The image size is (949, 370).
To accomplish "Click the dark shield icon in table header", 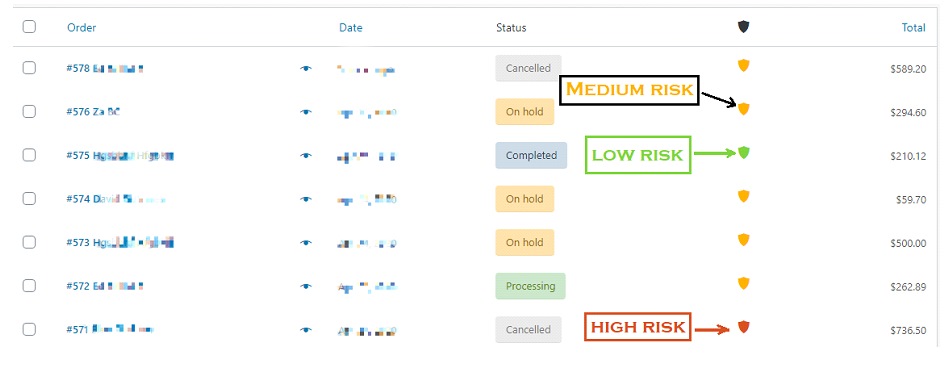I will 743,27.
